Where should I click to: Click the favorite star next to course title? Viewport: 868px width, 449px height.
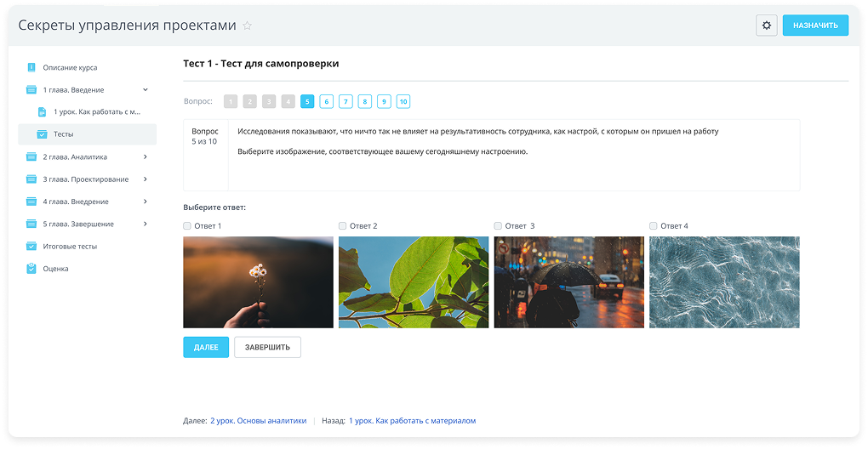tap(248, 26)
